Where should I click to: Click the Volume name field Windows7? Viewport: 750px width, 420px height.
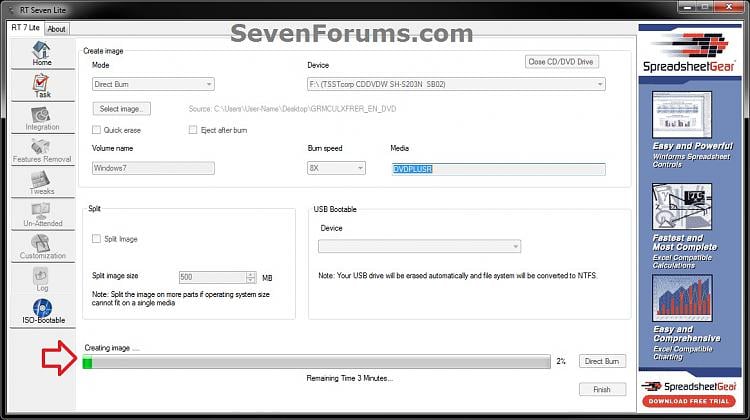pyautogui.click(x=153, y=168)
